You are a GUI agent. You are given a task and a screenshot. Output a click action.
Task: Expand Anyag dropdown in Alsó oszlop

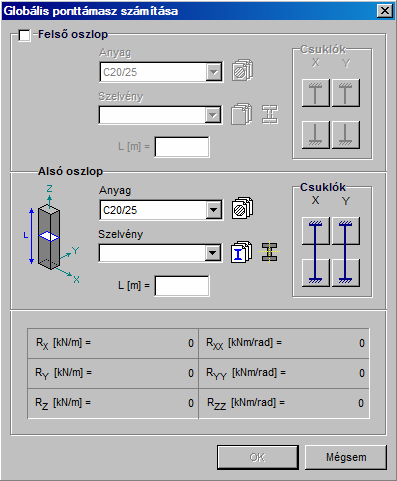214,210
